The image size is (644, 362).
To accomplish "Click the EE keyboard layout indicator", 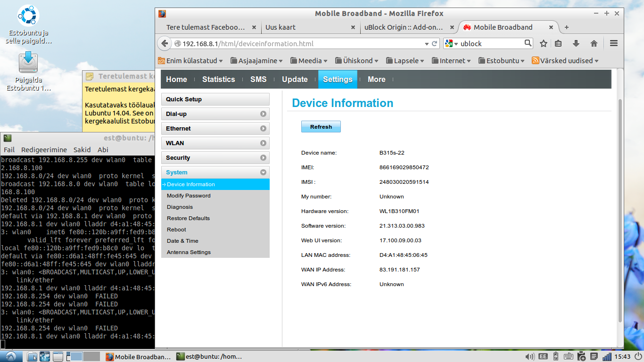I will coord(543,356).
